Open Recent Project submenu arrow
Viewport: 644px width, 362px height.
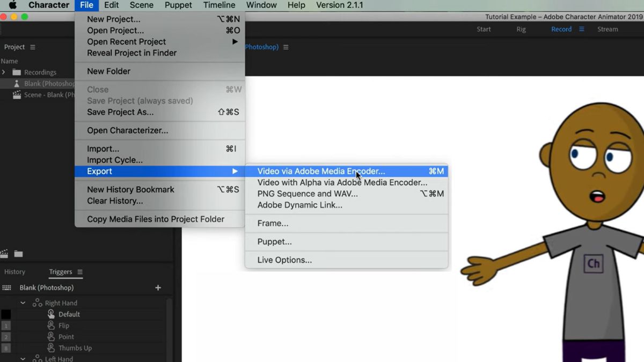tap(235, 42)
